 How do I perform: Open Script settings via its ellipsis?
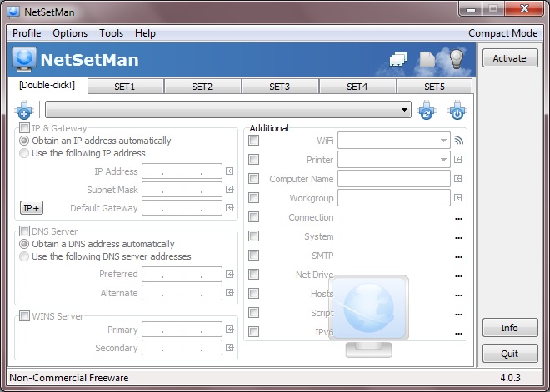(x=458, y=315)
